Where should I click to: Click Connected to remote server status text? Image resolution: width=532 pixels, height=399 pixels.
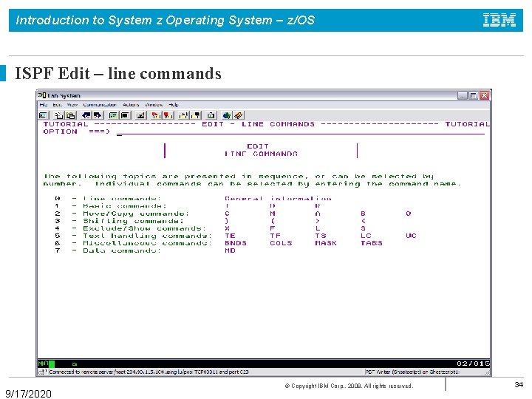coord(149,372)
